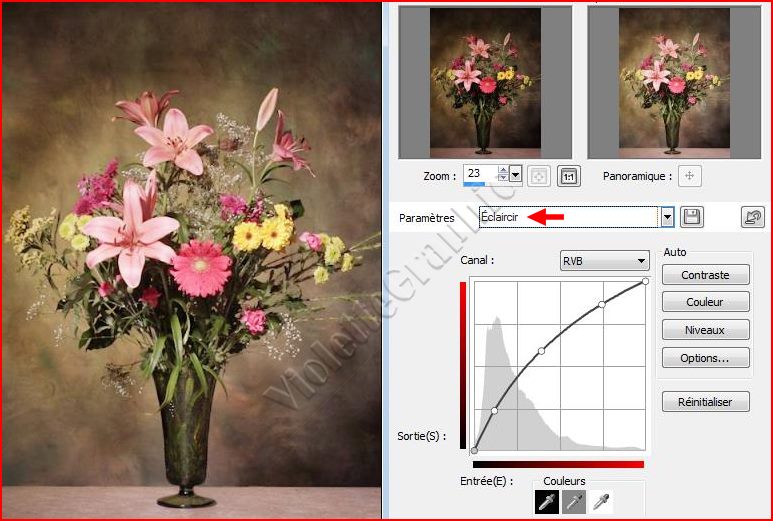The image size is (773, 521).
Task: Click the zoom value input field
Action: coord(479,175)
